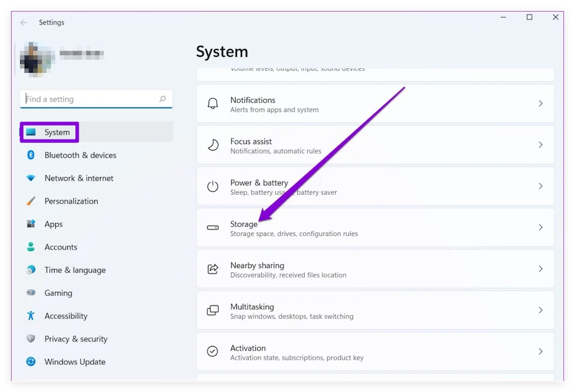575x392 pixels.
Task: Close the Settings window
Action: click(555, 17)
